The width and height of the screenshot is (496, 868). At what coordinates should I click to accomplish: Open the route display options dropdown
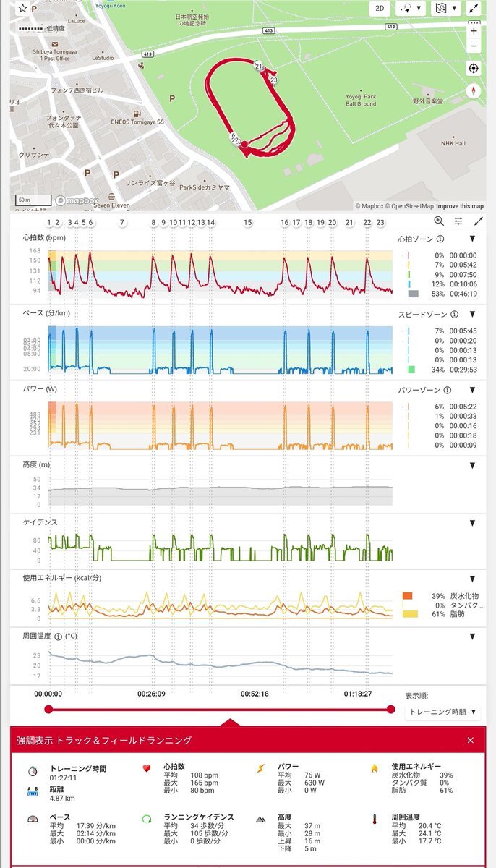pos(413,9)
